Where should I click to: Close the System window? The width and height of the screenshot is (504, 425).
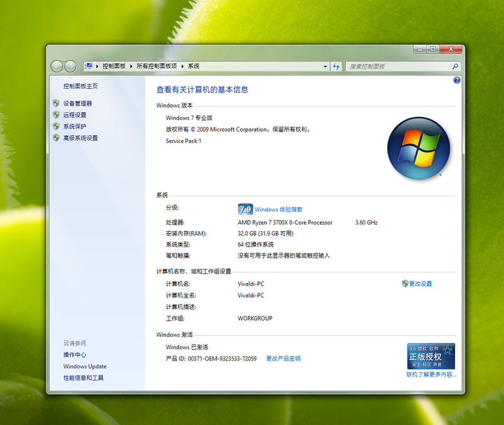pos(451,49)
